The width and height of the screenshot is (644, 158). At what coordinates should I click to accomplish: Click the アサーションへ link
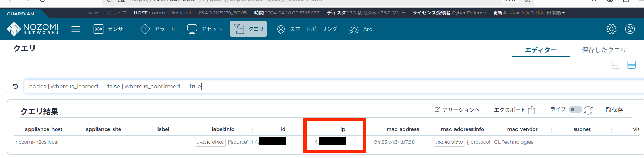point(457,110)
